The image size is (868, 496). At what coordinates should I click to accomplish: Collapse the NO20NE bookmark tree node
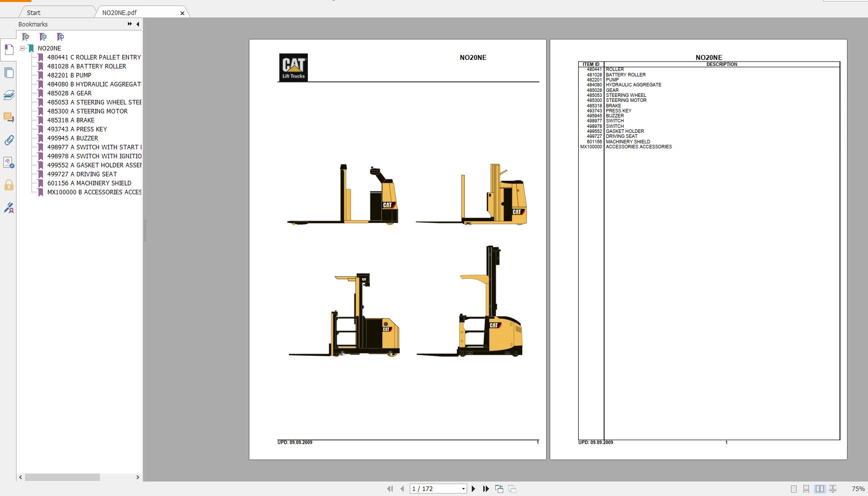click(22, 48)
